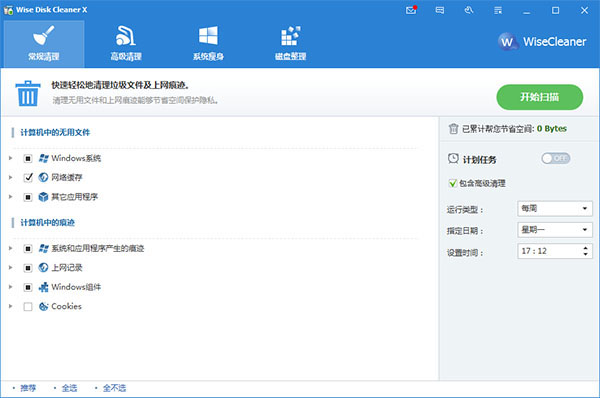Click the time stepper up arrow
Screen dimensions: 600x398
tap(585, 248)
